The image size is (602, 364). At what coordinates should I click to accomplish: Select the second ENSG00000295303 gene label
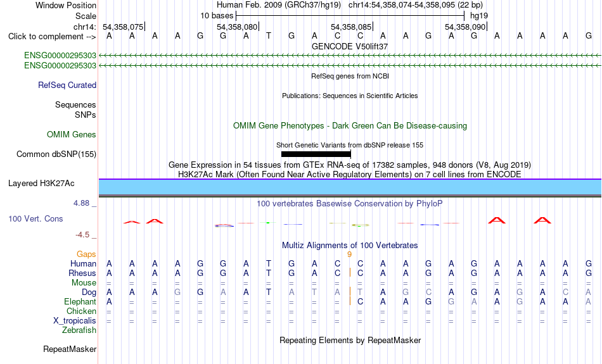(x=60, y=66)
